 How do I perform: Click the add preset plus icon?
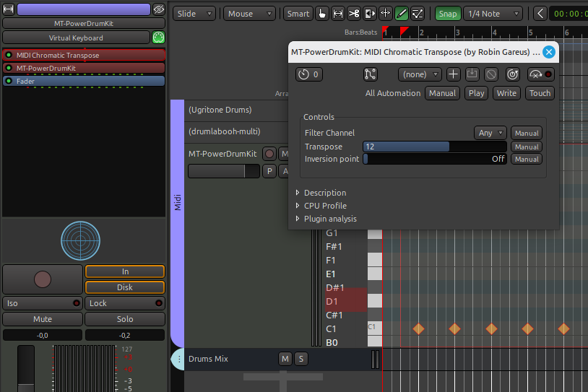[x=453, y=74]
